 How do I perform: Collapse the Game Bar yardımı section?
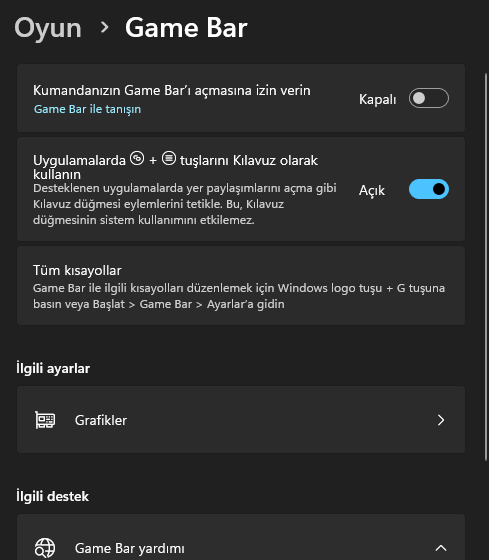click(x=441, y=548)
